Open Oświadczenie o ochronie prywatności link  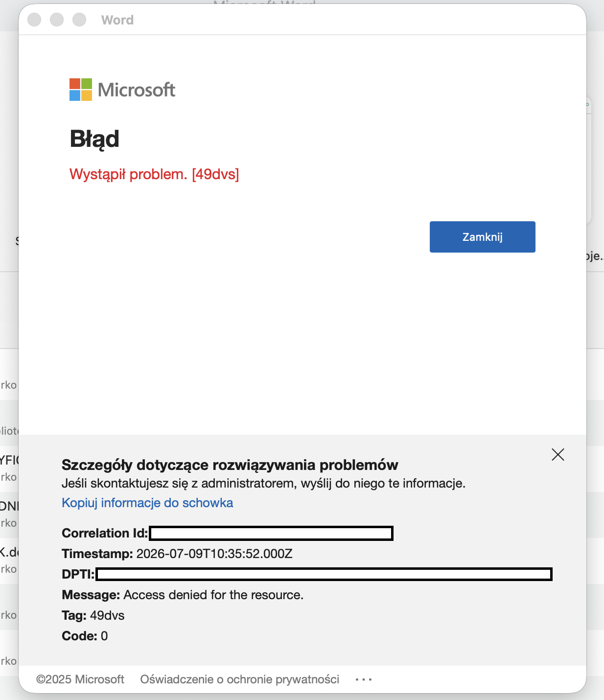click(x=240, y=679)
